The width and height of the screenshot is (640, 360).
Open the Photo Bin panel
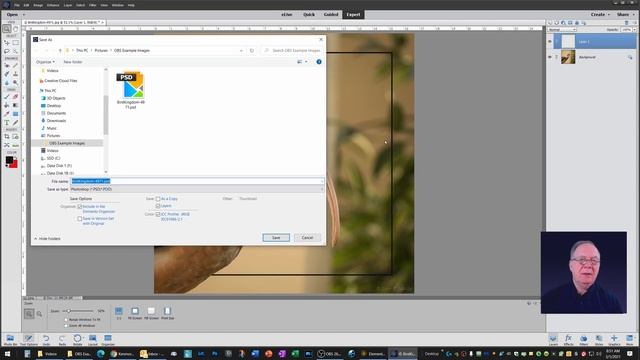pos(10,340)
